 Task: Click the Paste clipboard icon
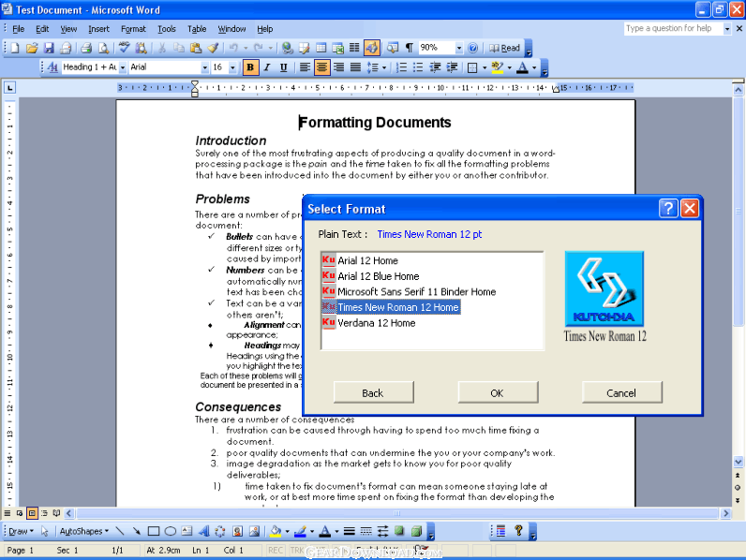click(196, 48)
